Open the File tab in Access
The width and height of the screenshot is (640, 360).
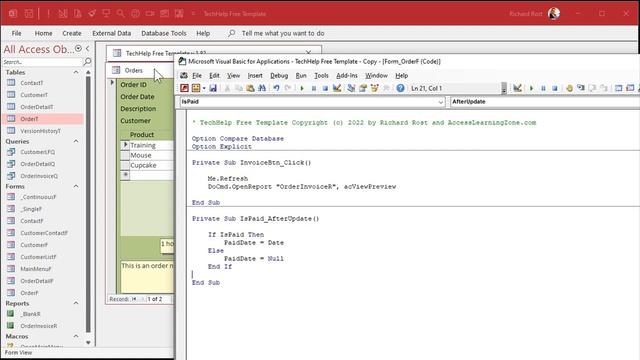click(16, 33)
